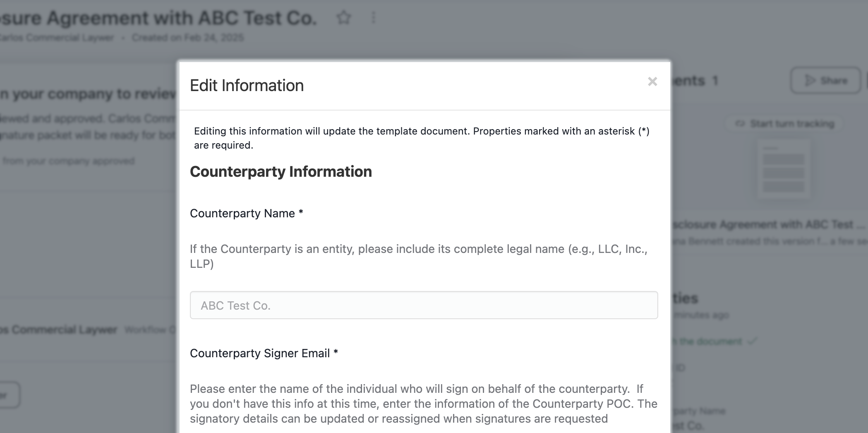Image resolution: width=868 pixels, height=433 pixels.
Task: Star this agreement as favorite
Action: [x=344, y=18]
